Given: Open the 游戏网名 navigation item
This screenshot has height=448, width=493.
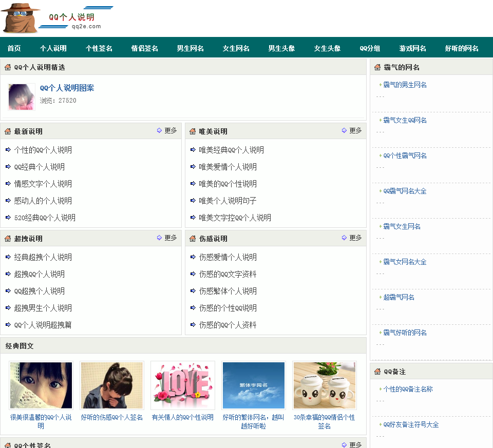Looking at the screenshot, I should [412, 48].
